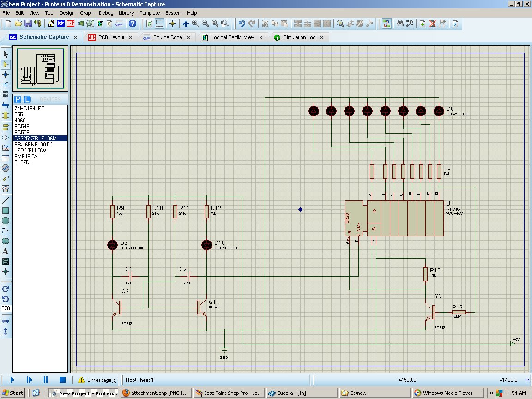
Task: Click the P pick devices button
Action: [x=18, y=99]
